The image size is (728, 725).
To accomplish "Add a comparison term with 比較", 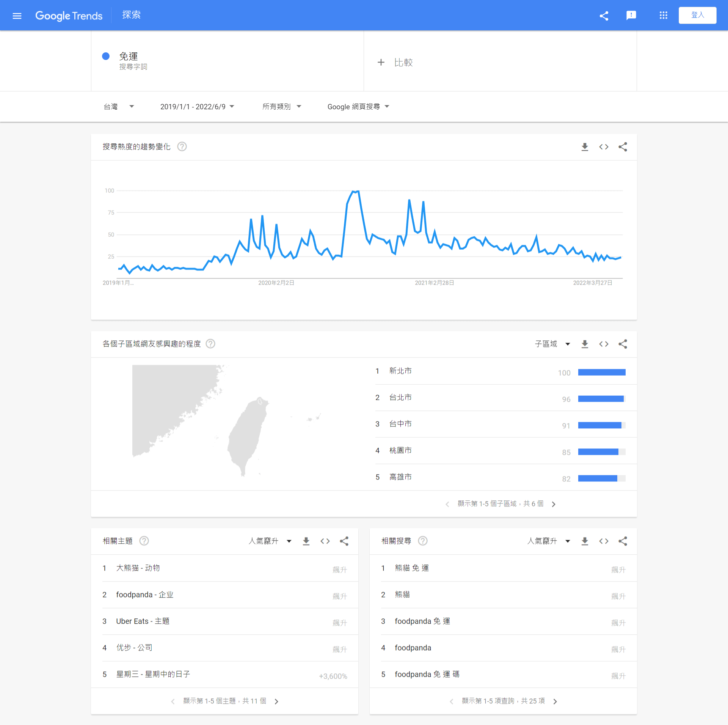I will [x=395, y=62].
